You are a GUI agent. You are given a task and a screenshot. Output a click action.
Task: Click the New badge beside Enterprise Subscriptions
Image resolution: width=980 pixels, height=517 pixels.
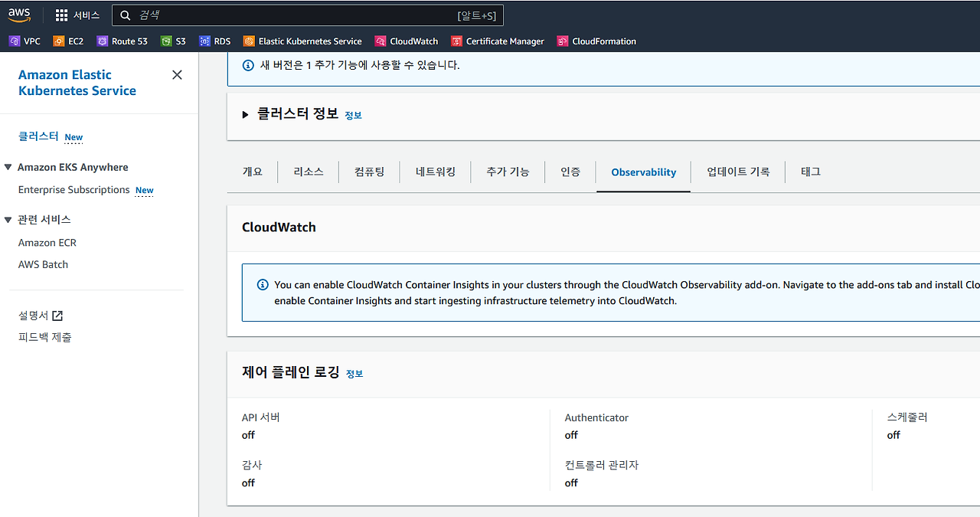(x=145, y=191)
